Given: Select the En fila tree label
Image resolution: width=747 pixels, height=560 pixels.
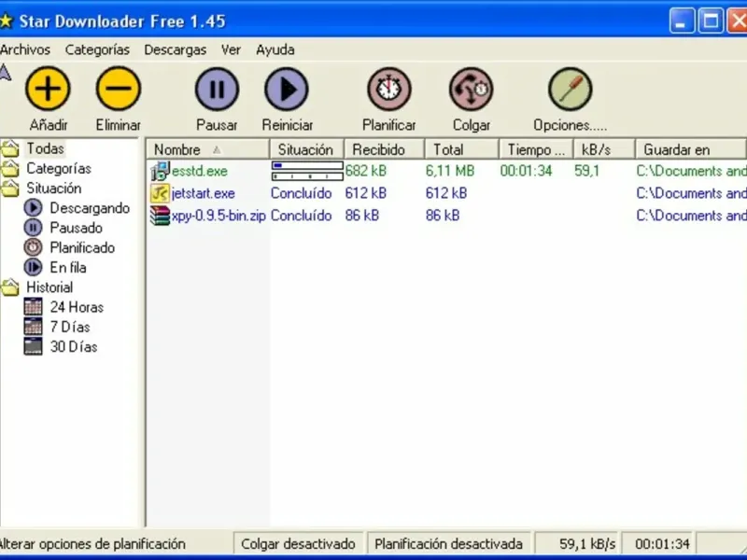Looking at the screenshot, I should pos(67,267).
